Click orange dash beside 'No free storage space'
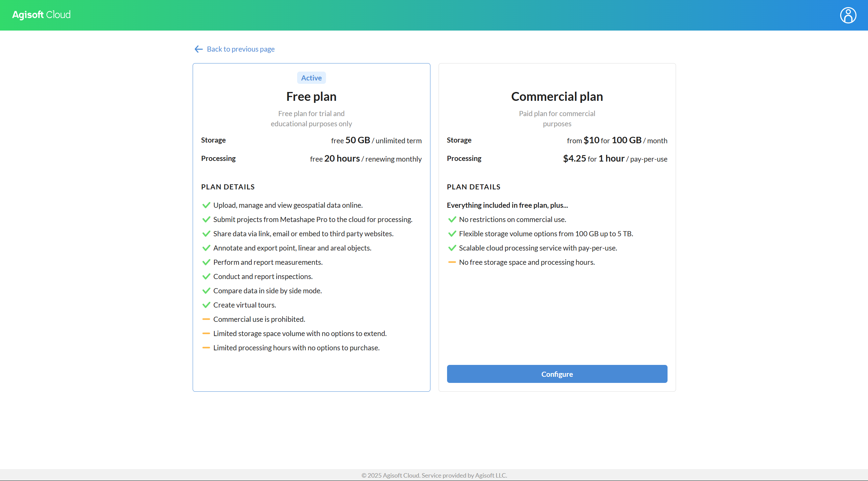 tap(452, 262)
